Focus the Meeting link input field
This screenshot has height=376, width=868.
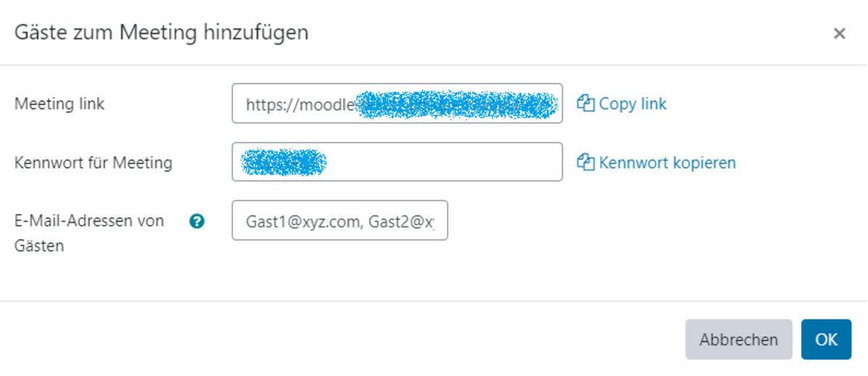[x=397, y=103]
